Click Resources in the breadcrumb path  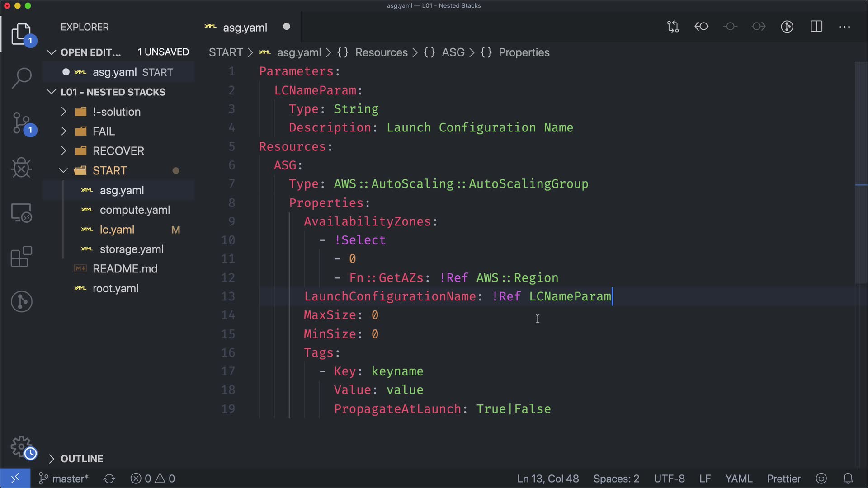click(x=381, y=52)
